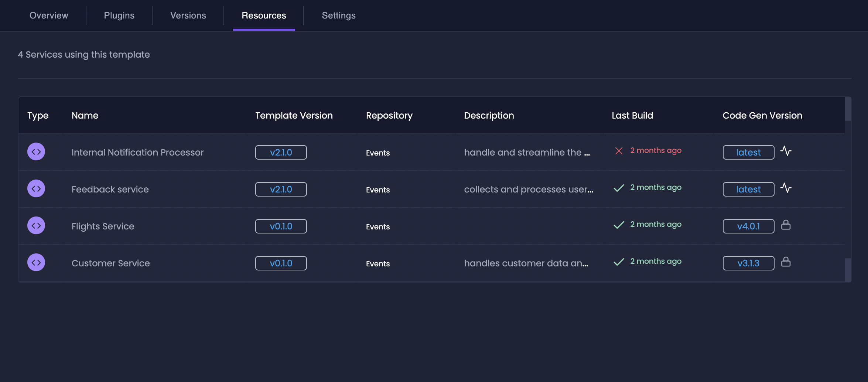Click the Feedback service type icon

pos(36,189)
